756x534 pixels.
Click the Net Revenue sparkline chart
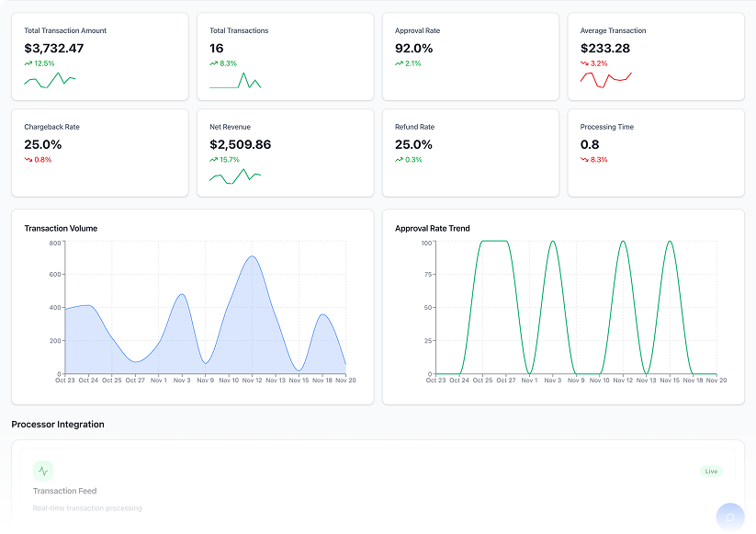[x=235, y=176]
